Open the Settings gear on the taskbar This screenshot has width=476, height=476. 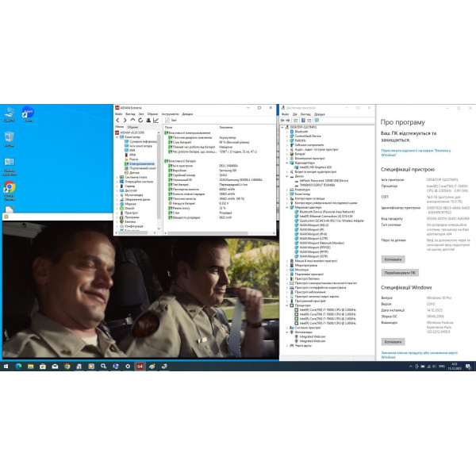(x=128, y=367)
